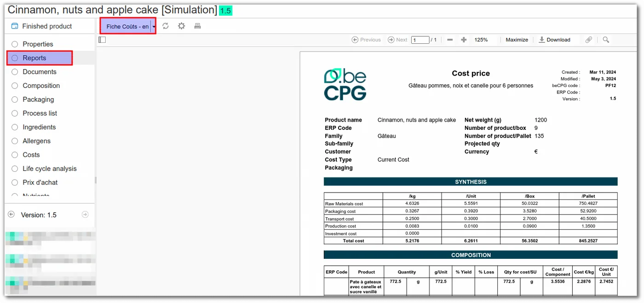Download the report PDF
Image resolution: width=644 pixels, height=303 pixels.
click(555, 40)
